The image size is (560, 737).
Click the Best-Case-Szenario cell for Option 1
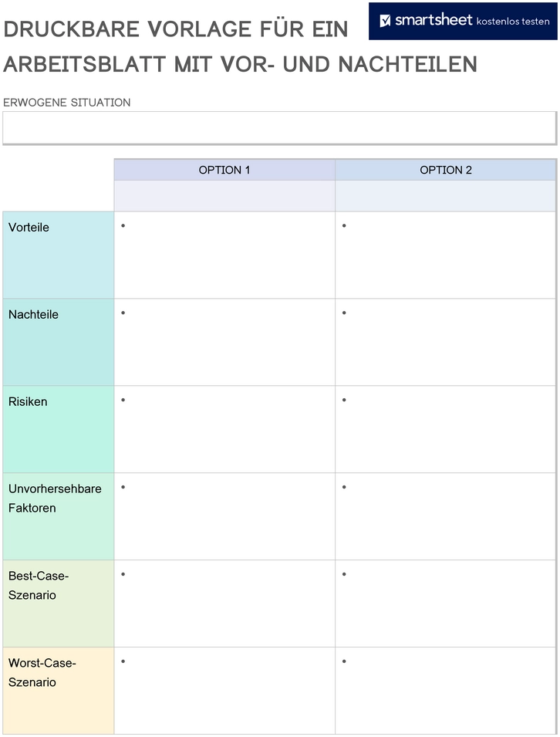pyautogui.click(x=224, y=603)
